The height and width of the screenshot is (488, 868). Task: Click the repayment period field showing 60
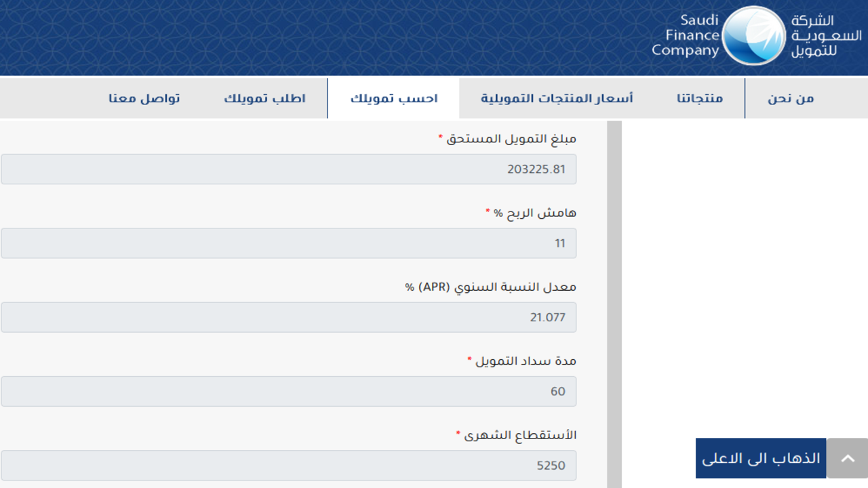288,391
